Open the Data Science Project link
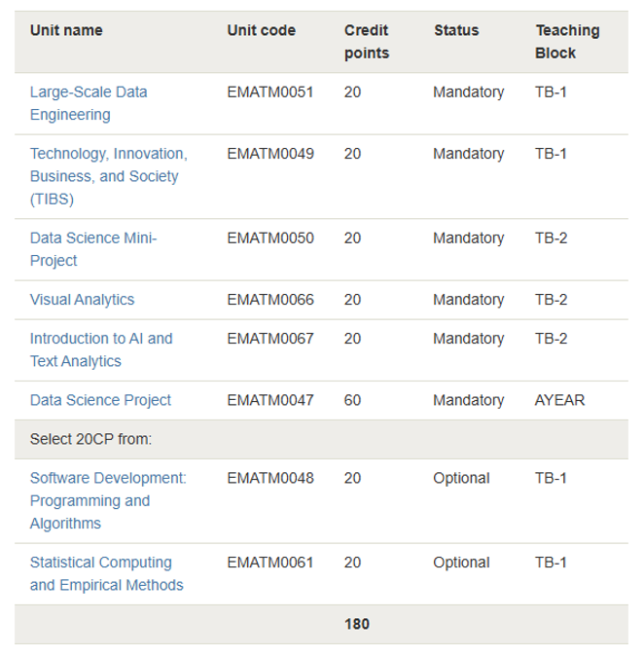644x656 pixels. click(x=100, y=400)
